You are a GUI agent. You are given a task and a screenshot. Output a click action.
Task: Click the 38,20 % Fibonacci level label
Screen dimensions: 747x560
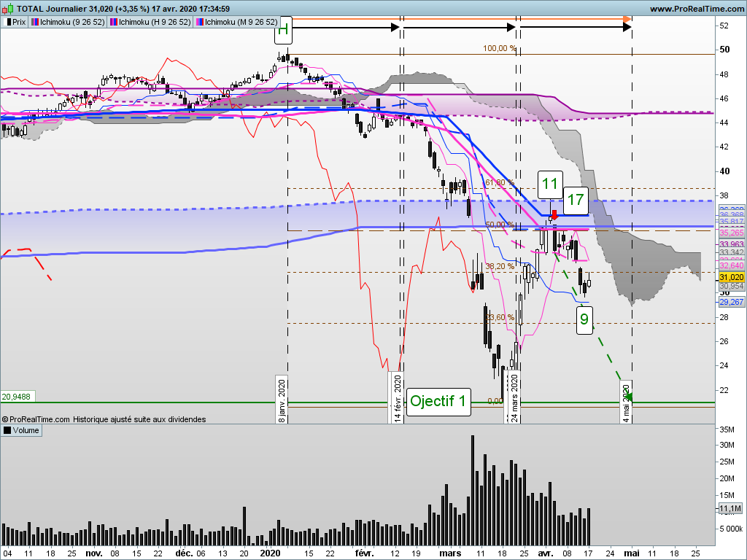[499, 267]
